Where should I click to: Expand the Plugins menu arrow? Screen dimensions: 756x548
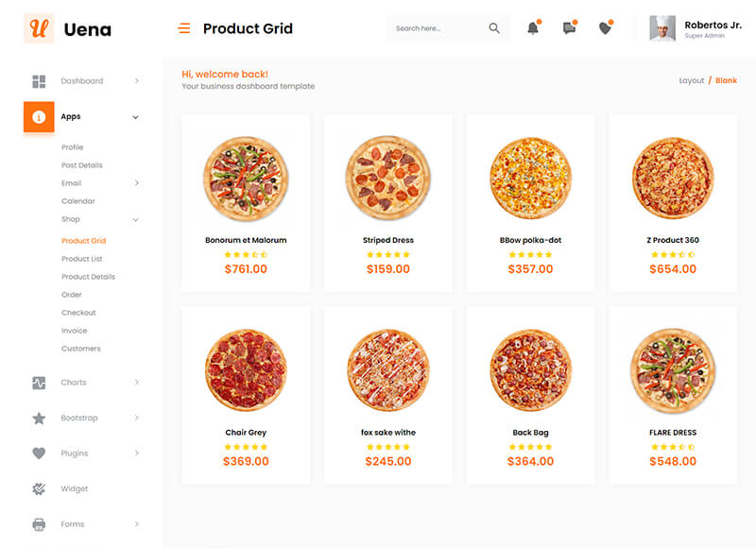click(136, 454)
